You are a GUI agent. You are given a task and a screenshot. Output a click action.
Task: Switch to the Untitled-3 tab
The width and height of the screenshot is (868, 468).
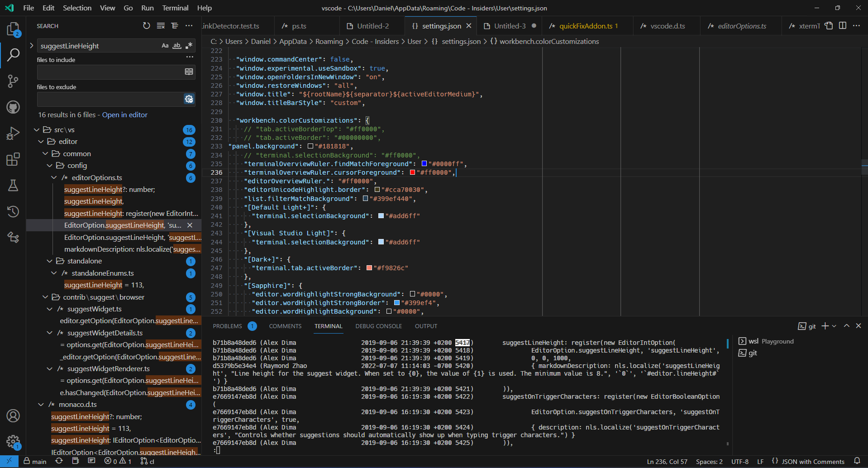[x=510, y=26]
